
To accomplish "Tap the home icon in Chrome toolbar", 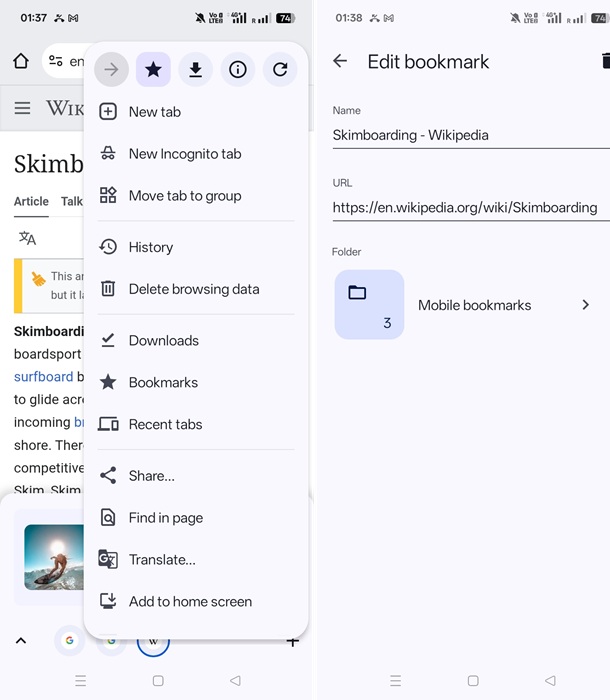I will click(21, 61).
